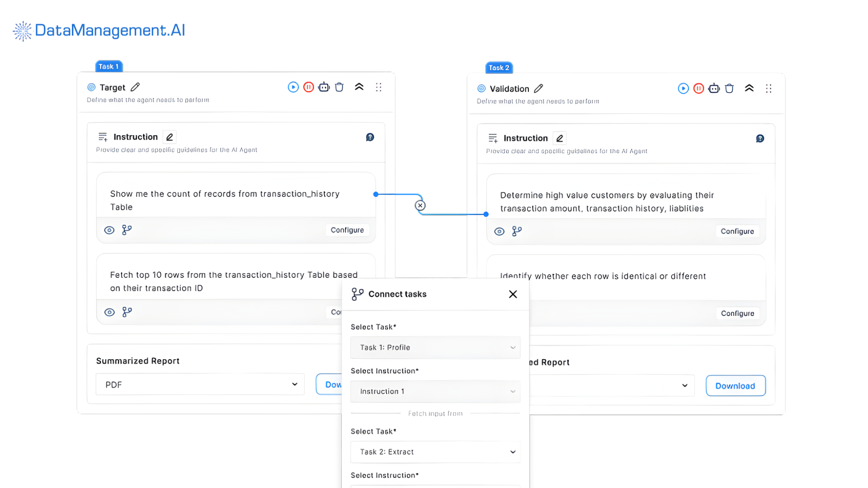Delete the Validation task
This screenshot has width=868, height=488.
point(729,88)
